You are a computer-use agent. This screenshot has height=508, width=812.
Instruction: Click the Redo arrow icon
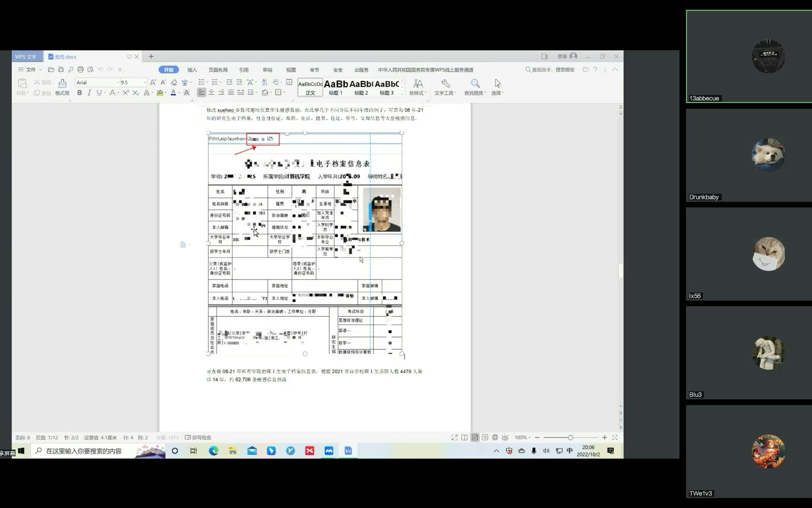tap(110, 70)
